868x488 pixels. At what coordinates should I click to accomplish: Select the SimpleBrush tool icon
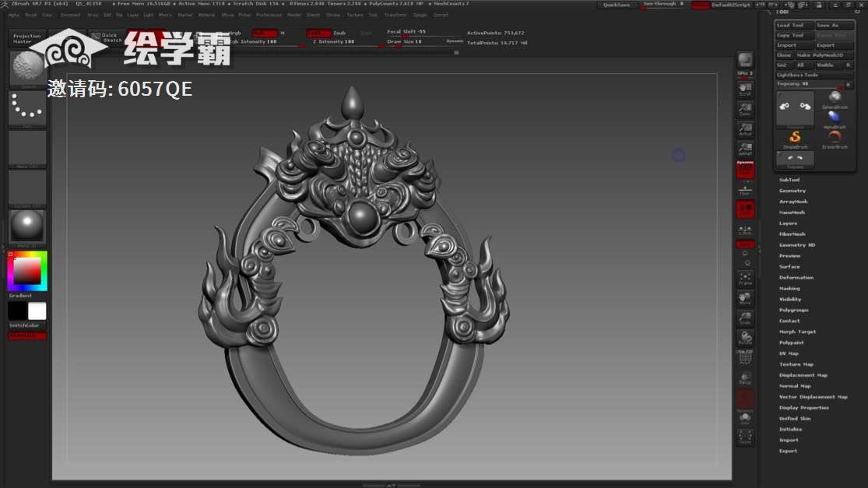[x=795, y=139]
